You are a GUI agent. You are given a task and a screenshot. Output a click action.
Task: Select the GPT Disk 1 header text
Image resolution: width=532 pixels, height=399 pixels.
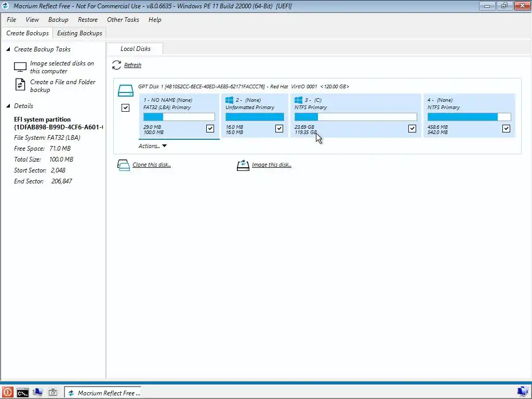click(x=244, y=87)
